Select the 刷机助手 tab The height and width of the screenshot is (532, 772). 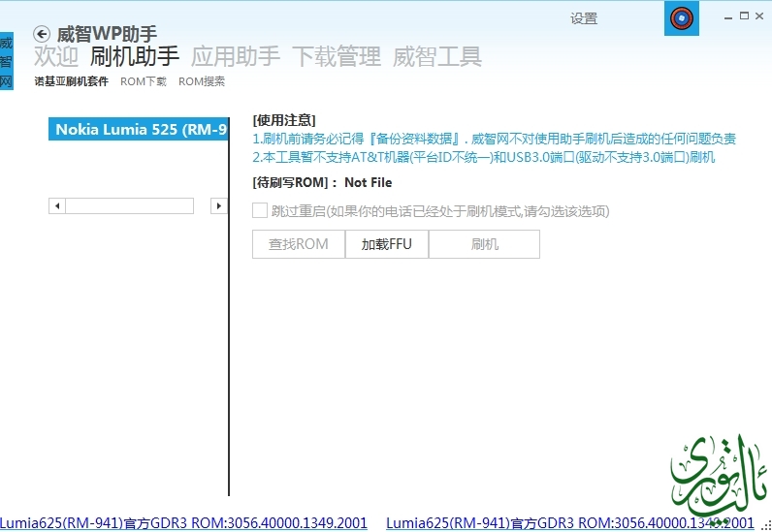tap(135, 55)
